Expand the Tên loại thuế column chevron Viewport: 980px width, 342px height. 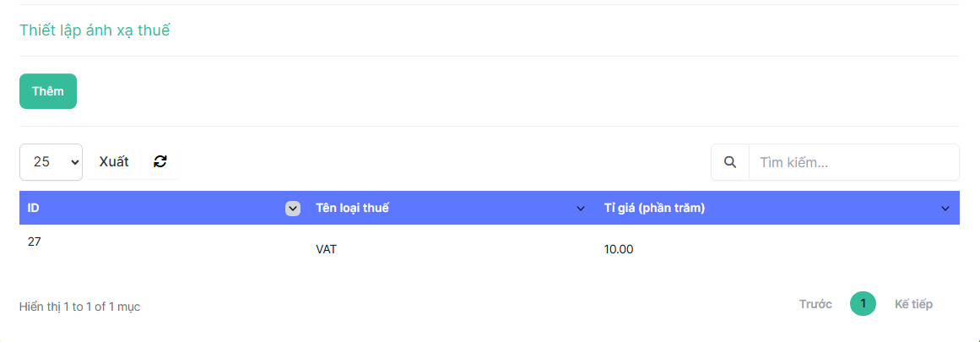coord(581,209)
